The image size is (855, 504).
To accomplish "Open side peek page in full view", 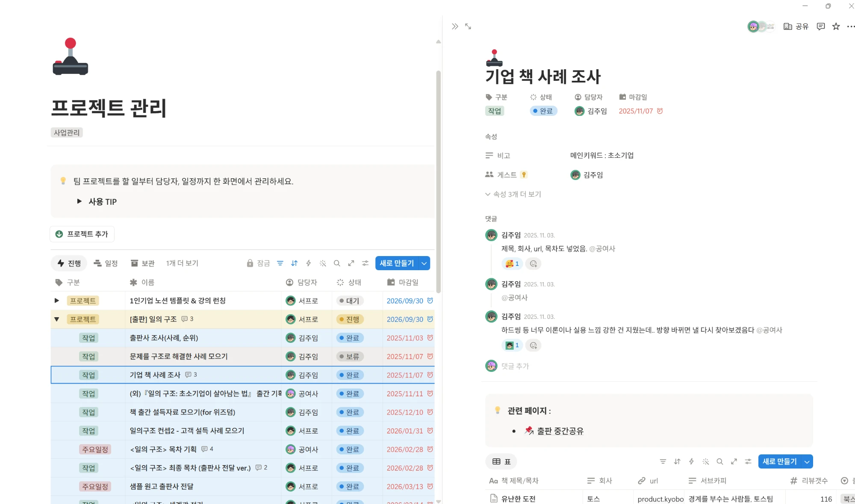I will coord(468,27).
